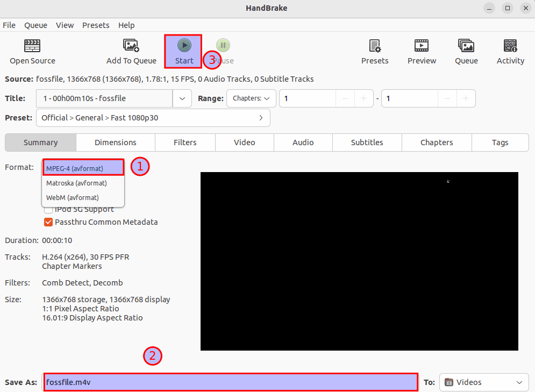This screenshot has height=392, width=535.
Task: Uncheck Passthru Common Metadata checkbox
Action: pyautogui.click(x=48, y=222)
